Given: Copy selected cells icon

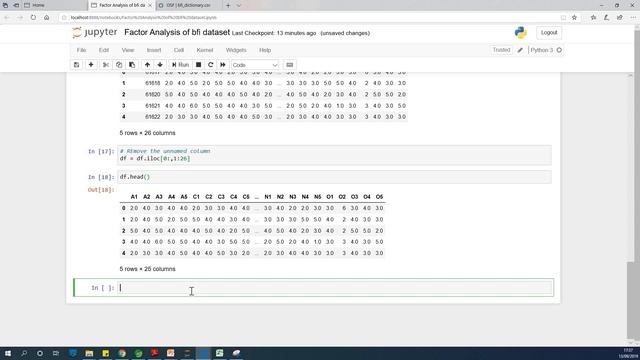Looking at the screenshot, I should point(119,65).
